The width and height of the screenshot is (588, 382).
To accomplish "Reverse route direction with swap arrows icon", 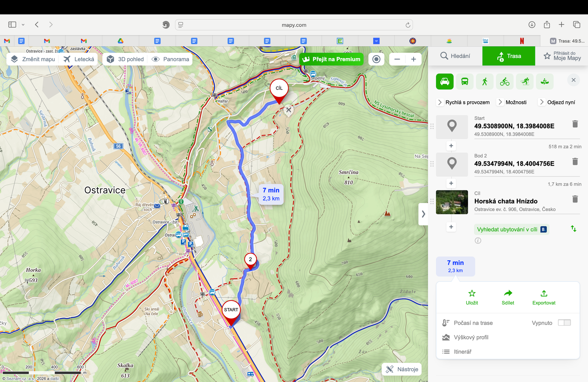I will coord(574,229).
